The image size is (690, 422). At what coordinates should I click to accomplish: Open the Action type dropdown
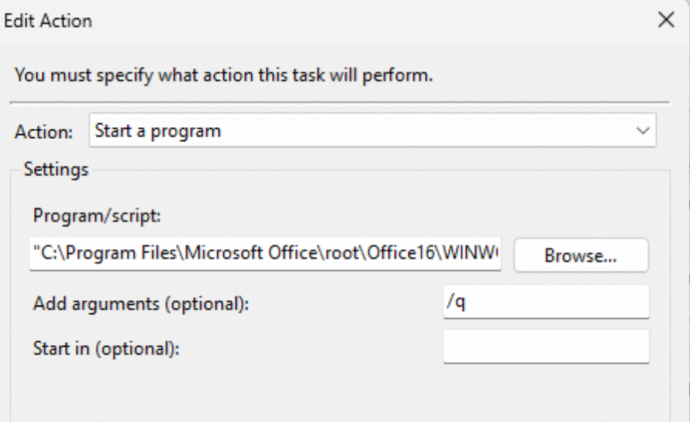[372, 131]
